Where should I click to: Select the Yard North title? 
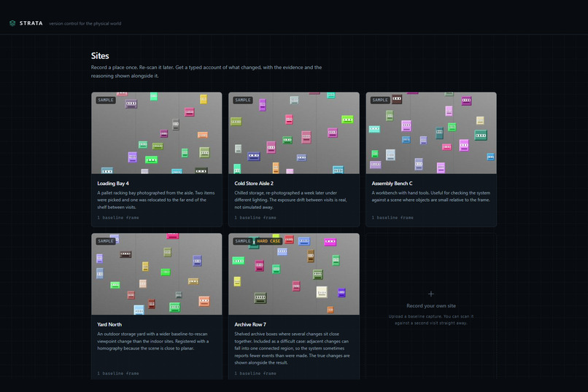click(109, 325)
